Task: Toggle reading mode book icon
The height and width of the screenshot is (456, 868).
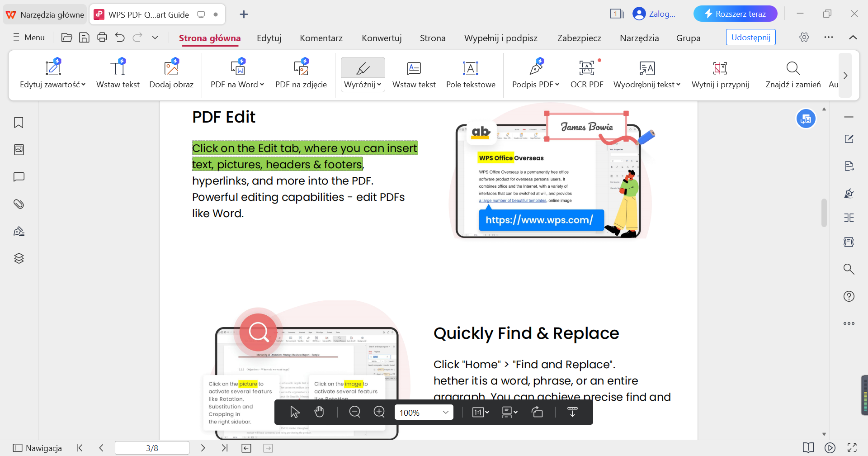Action: [x=808, y=448]
